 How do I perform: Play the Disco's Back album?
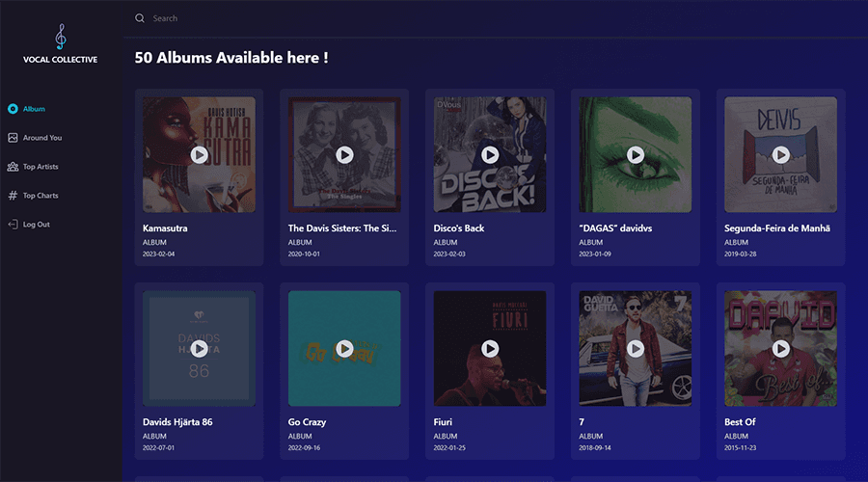(490, 155)
